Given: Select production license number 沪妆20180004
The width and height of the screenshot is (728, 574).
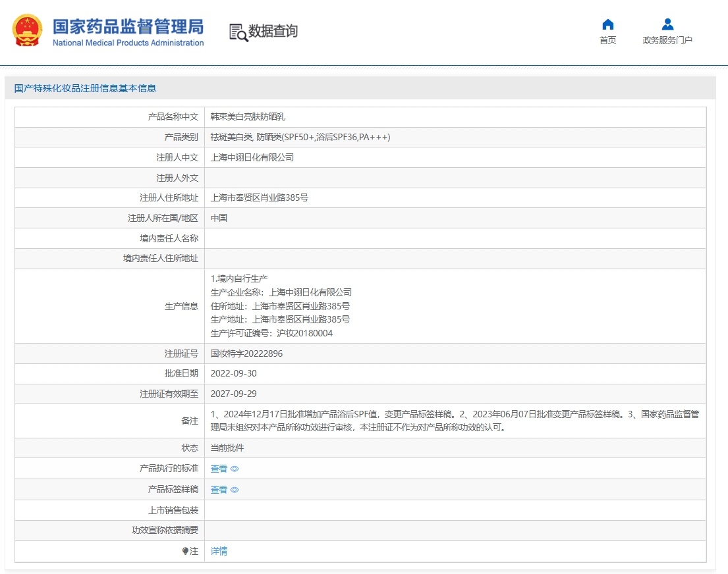Looking at the screenshot, I should click(x=304, y=333).
